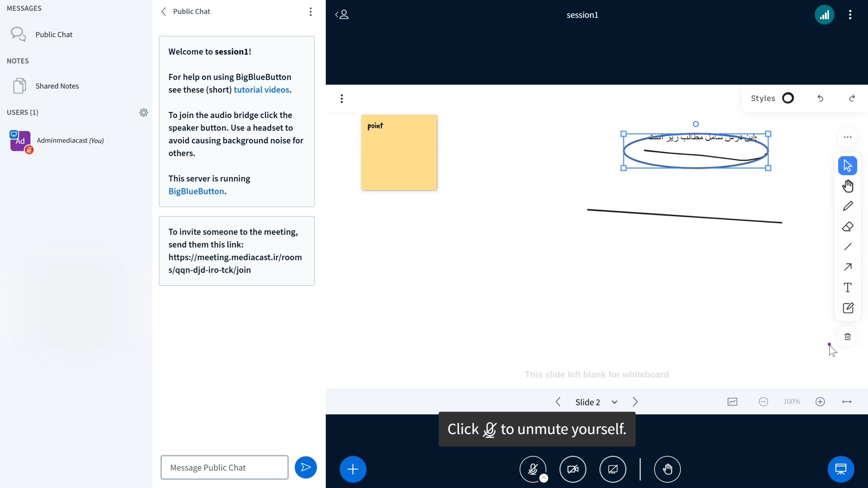
Task: Expand the Actions plus menu
Action: [353, 469]
